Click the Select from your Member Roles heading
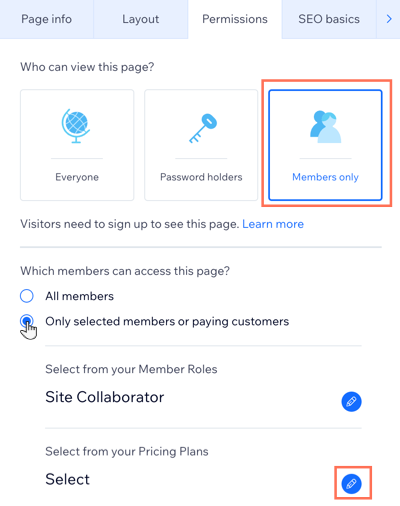 131,369
